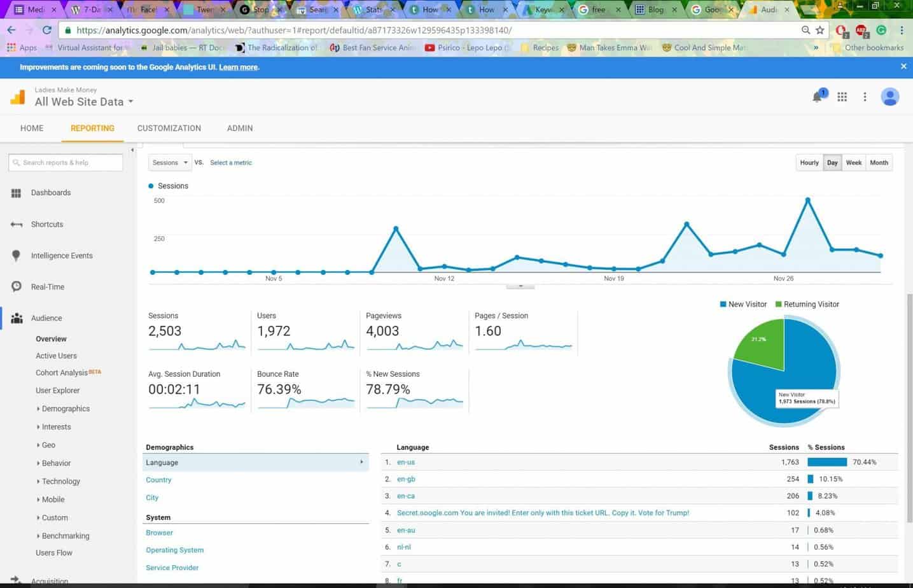Viewport: 913px width, 588px height.
Task: Click the browser address bar URL
Action: point(293,30)
